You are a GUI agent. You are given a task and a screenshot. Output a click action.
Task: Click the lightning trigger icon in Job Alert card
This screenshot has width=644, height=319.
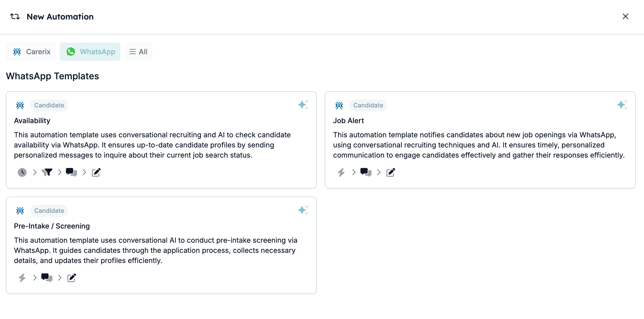(x=341, y=172)
